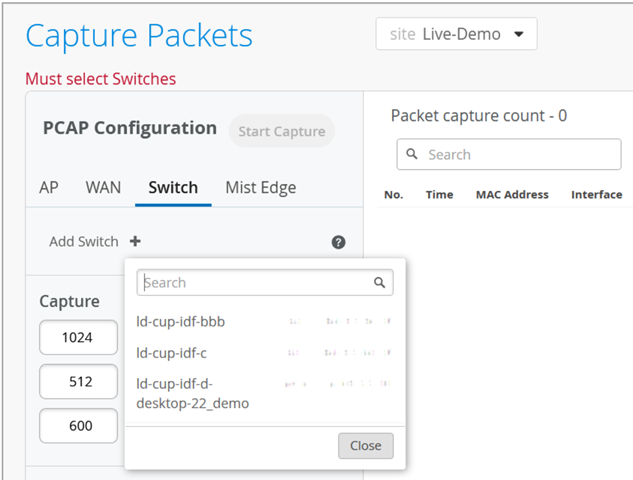Screen dimensions: 633x480
Task: Go to the Mist Edge tab
Action: (260, 187)
